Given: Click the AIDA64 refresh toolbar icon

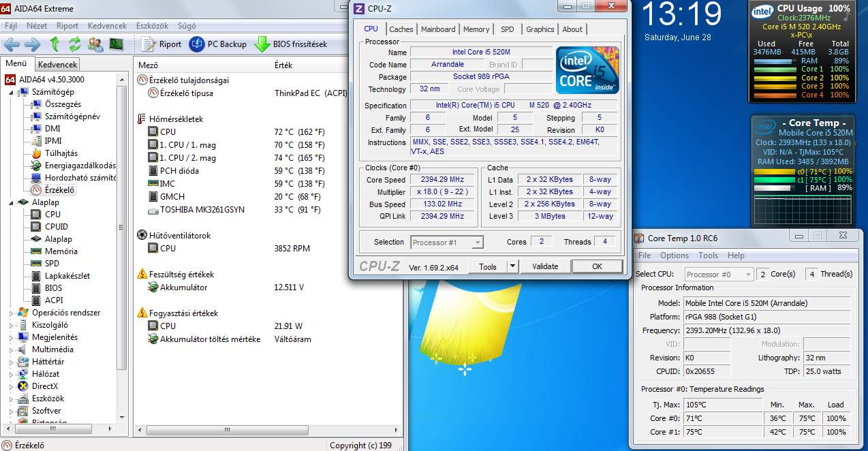Looking at the screenshot, I should 74,44.
